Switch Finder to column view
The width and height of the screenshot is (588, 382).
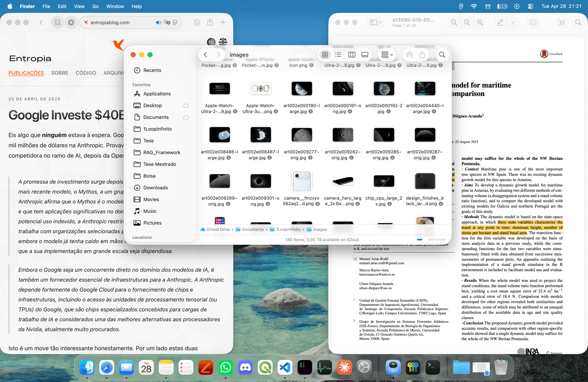[351, 55]
